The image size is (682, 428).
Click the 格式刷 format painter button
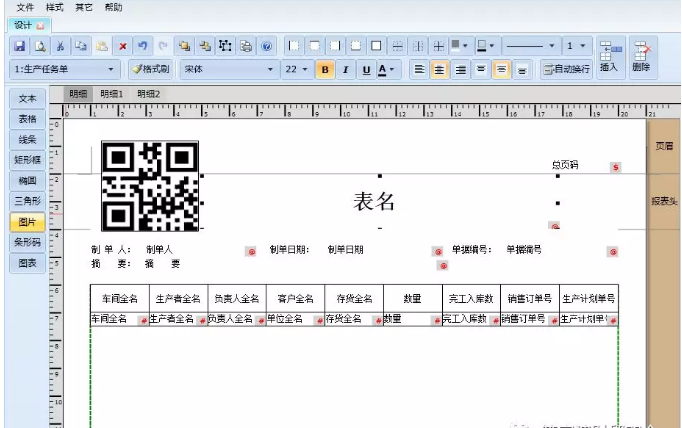151,69
